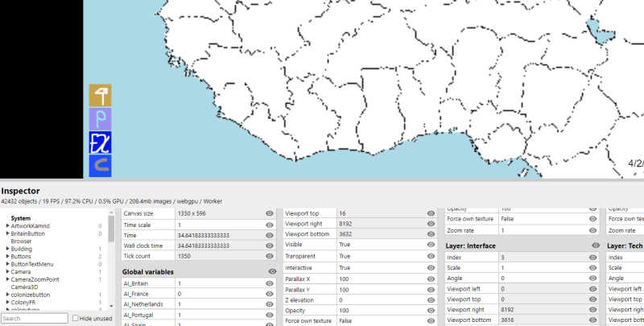Toggle watch eye for Tick count
This screenshot has height=326, width=644.
click(270, 256)
